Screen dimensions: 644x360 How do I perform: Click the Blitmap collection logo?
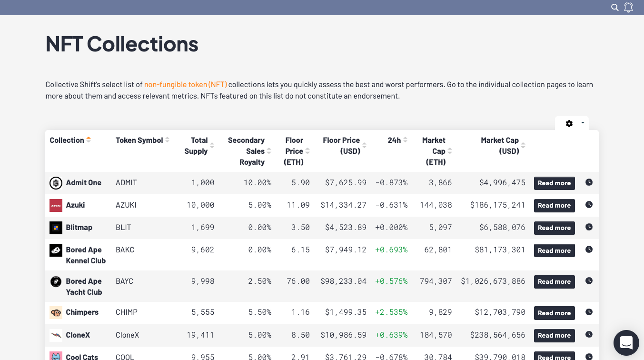click(56, 228)
